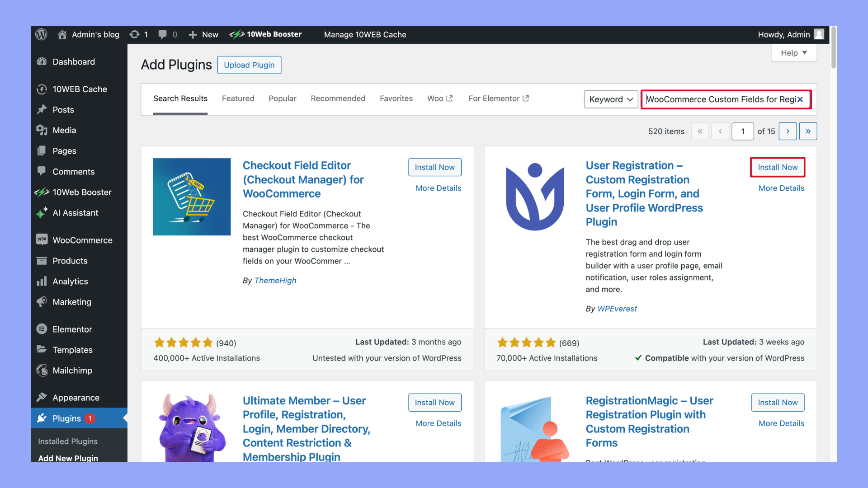868x488 pixels.
Task: Click the comments bubble icon in admin bar
Action: pos(162,34)
